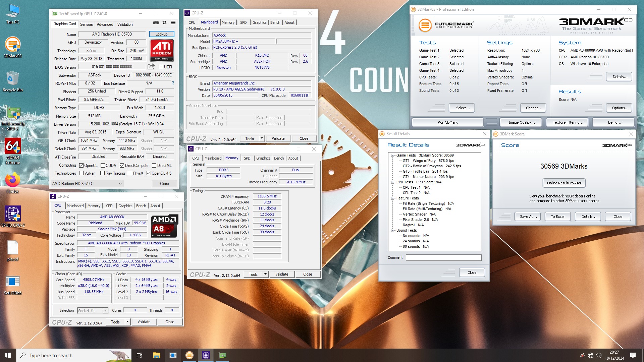Open This PC desktop icon
This screenshot has width=644, height=362.
click(x=13, y=14)
